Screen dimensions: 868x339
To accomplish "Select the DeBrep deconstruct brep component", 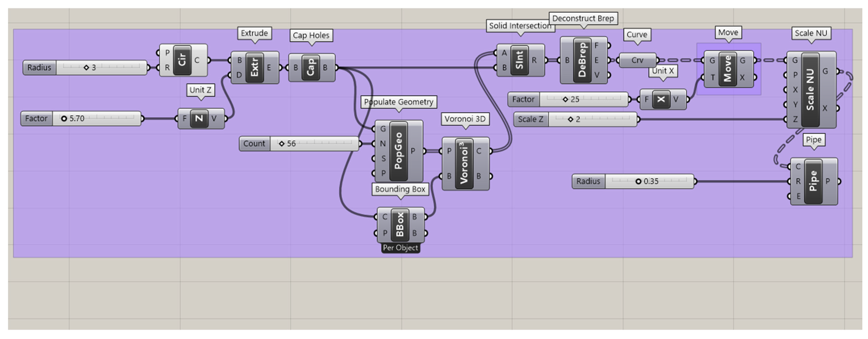I will coord(582,60).
